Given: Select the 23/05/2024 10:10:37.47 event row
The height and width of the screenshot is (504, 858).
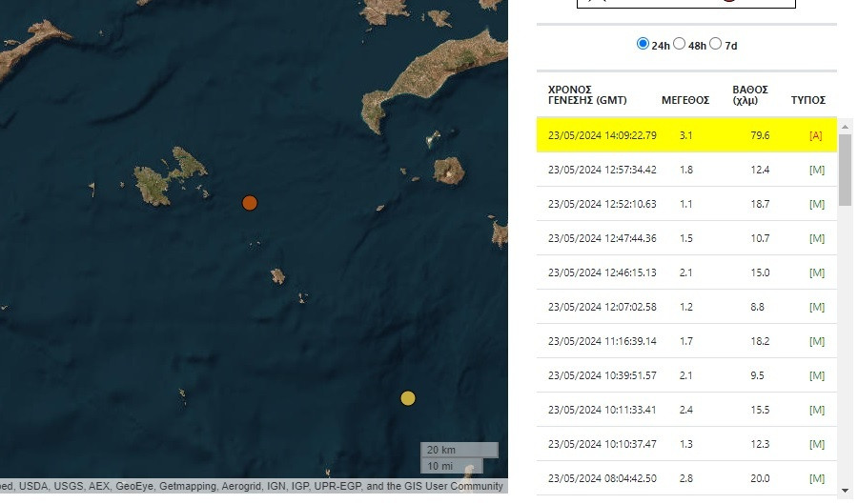Looking at the screenshot, I should click(x=686, y=444).
